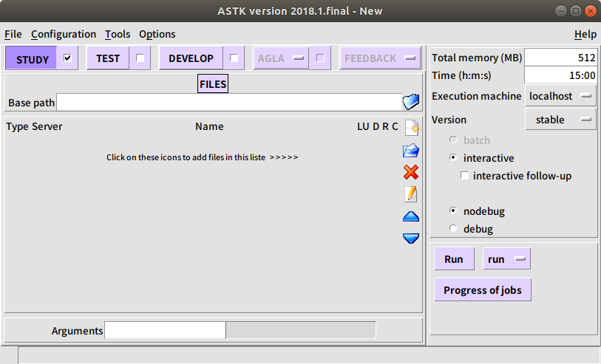The width and height of the screenshot is (601, 364).
Task: Click the Arguments input field
Action: [x=165, y=330]
